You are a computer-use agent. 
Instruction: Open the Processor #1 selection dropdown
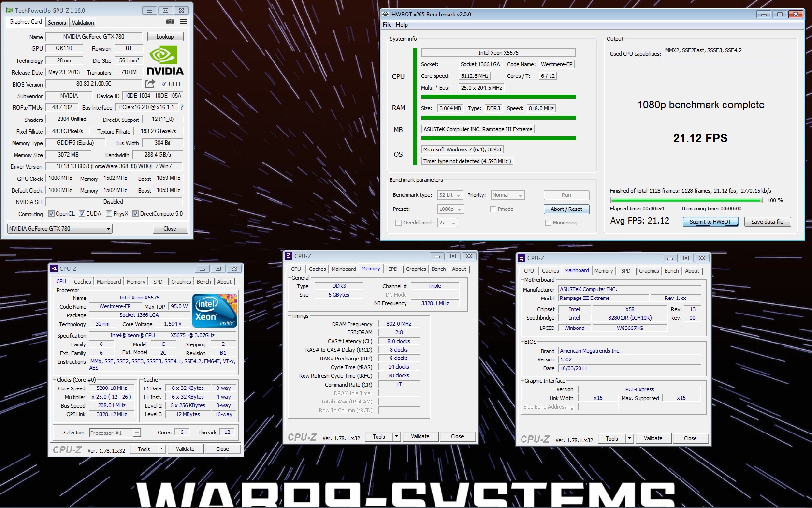point(115,433)
